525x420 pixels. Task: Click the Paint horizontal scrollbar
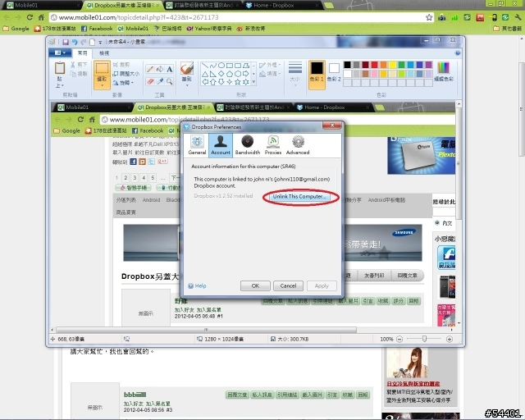coord(206,330)
